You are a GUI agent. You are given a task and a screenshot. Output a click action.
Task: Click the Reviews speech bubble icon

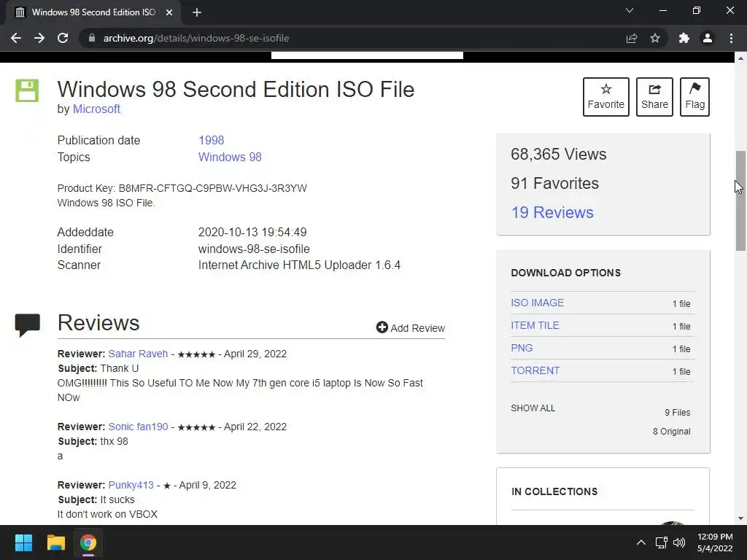[x=27, y=325]
